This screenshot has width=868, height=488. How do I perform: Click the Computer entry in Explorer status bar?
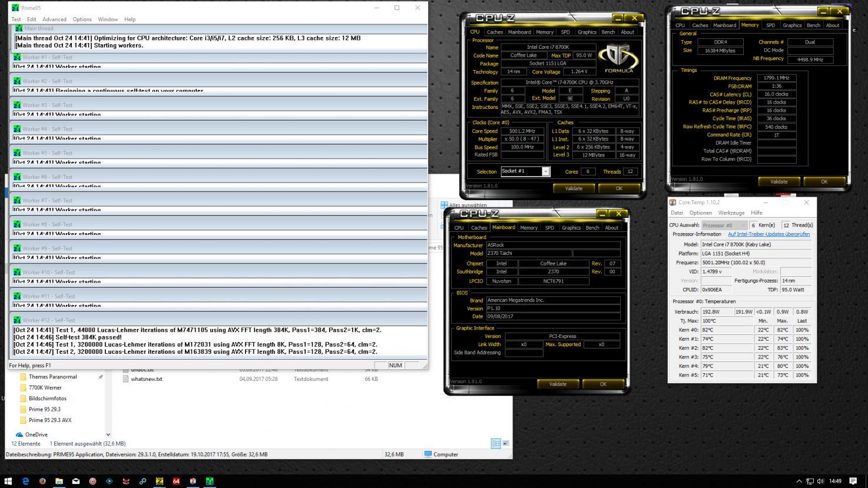point(441,454)
